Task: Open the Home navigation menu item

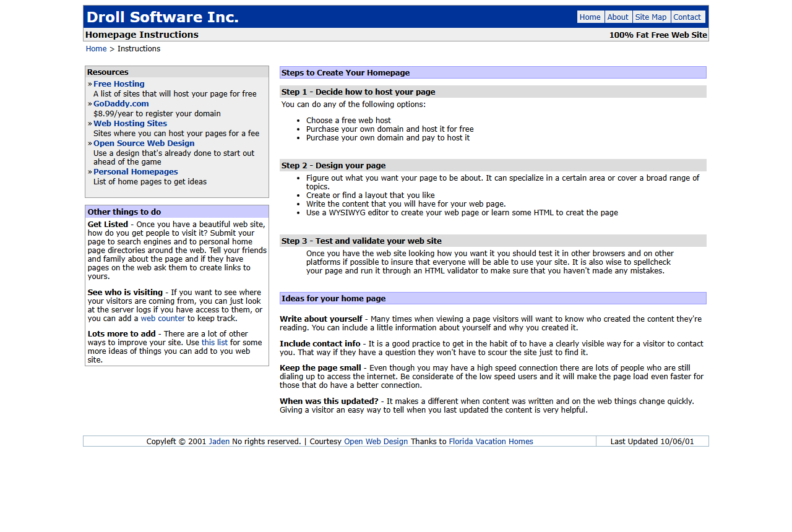Action: [590, 17]
